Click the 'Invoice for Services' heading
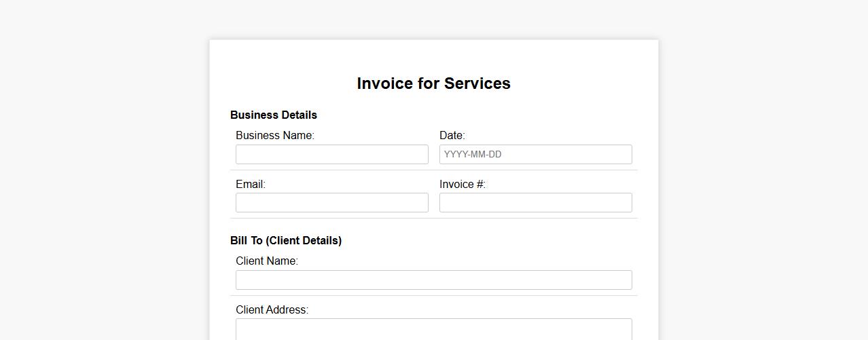Screen dimensions: 868x340 434,83
